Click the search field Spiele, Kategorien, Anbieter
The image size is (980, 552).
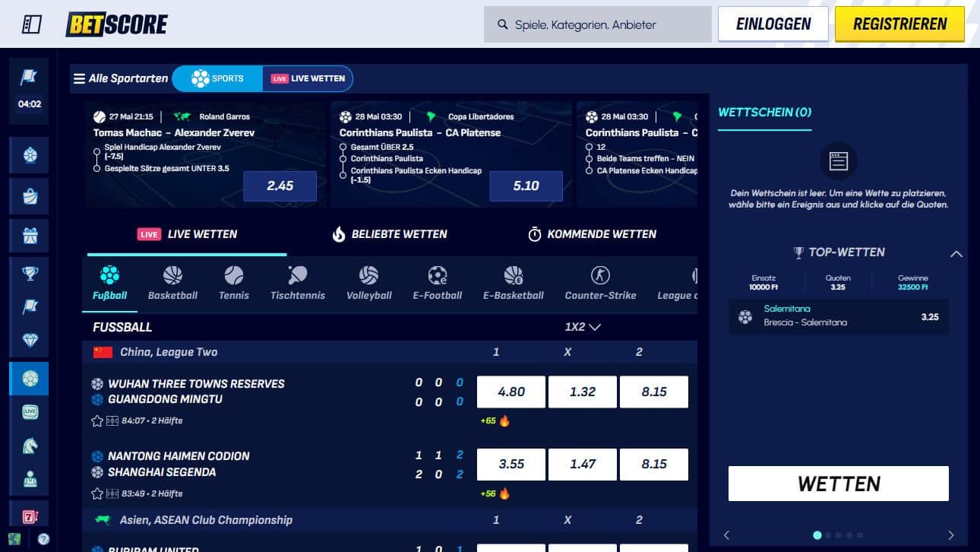pyautogui.click(x=598, y=24)
